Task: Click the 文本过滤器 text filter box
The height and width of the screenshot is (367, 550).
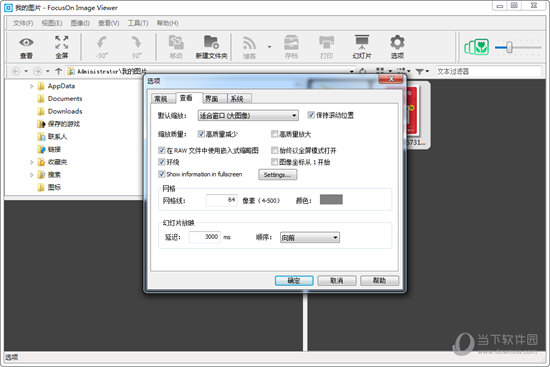Action: pos(488,72)
